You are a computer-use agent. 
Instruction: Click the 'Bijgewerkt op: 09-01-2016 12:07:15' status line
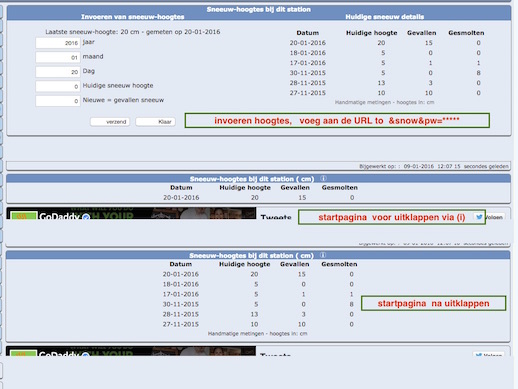[x=434, y=166]
